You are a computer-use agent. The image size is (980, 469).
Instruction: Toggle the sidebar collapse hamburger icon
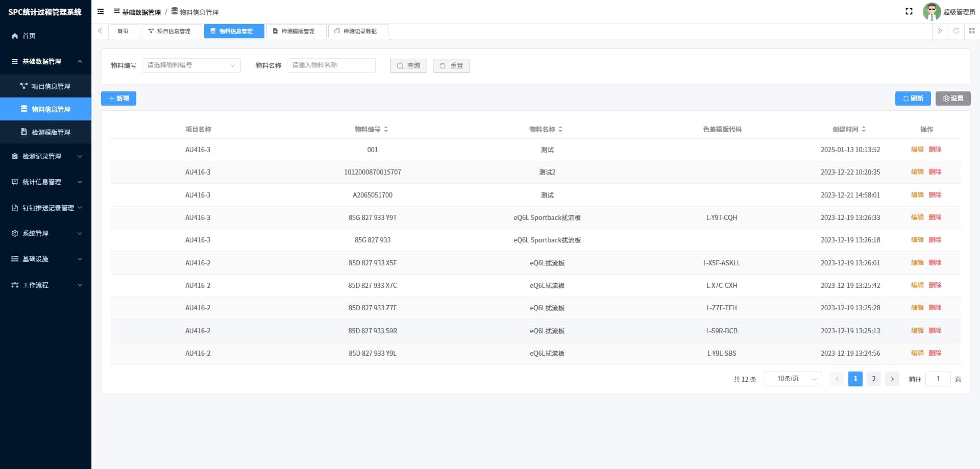click(x=101, y=11)
